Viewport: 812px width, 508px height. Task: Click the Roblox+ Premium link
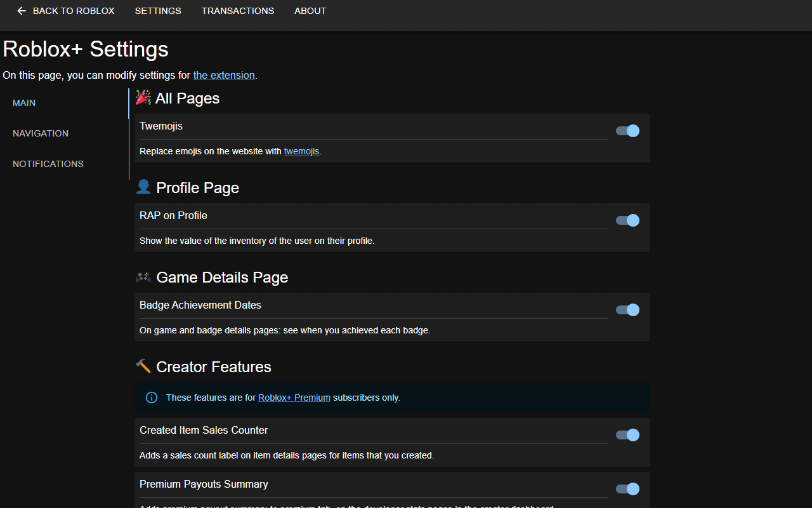tap(294, 398)
